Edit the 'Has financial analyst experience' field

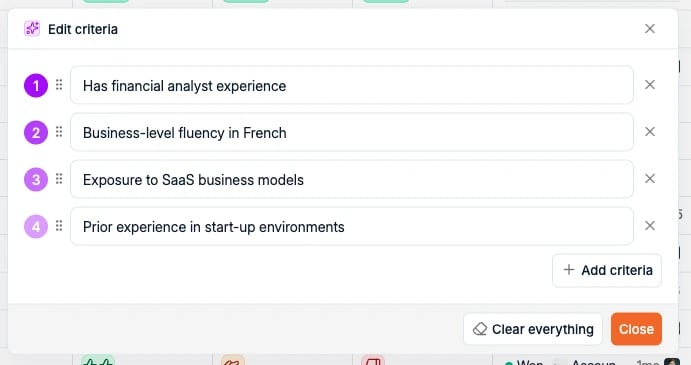tap(352, 85)
